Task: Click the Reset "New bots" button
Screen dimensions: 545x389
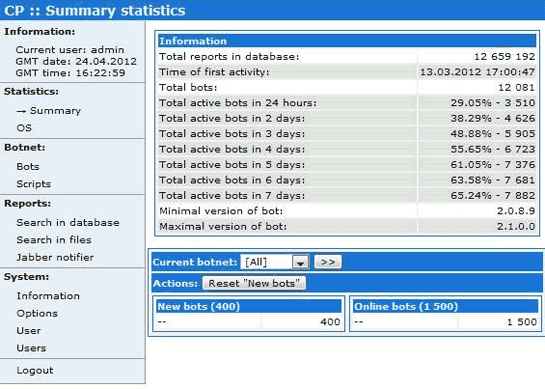Action: click(x=254, y=283)
